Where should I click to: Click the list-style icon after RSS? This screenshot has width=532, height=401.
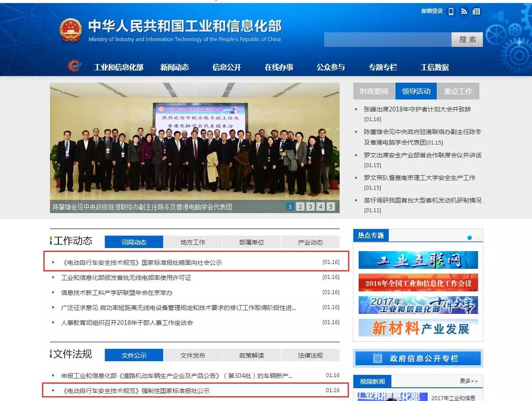[476, 11]
